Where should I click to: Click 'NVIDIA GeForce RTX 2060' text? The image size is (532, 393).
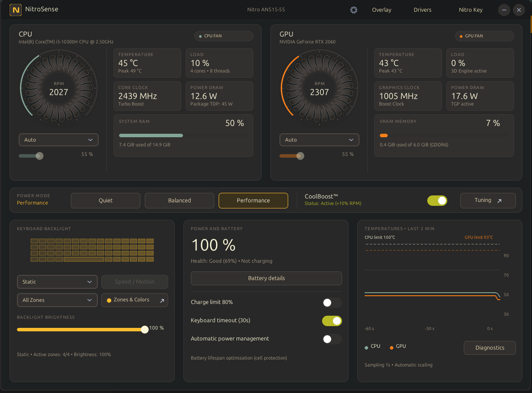pos(308,42)
